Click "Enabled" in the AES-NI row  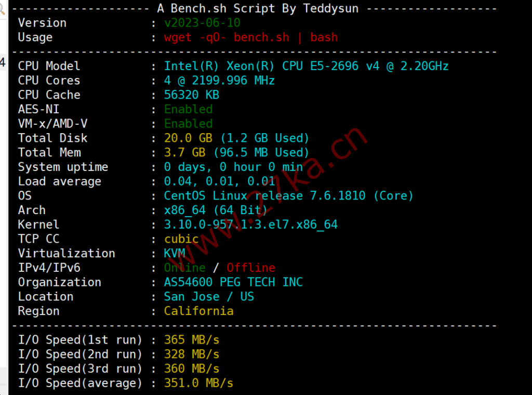188,109
